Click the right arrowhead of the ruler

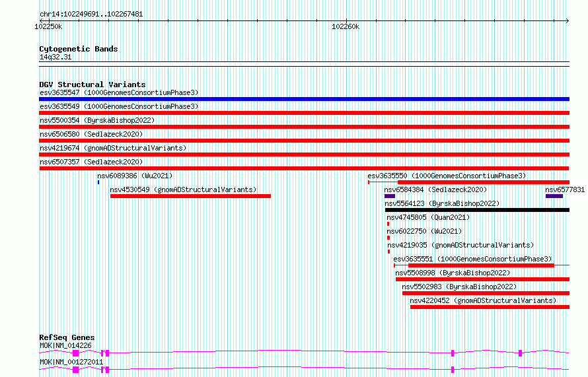click(568, 21)
